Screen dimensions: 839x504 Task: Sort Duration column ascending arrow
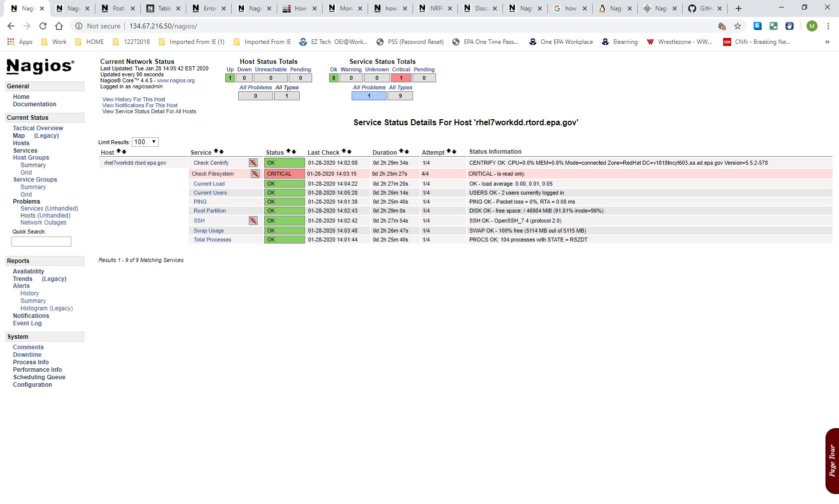tap(401, 152)
